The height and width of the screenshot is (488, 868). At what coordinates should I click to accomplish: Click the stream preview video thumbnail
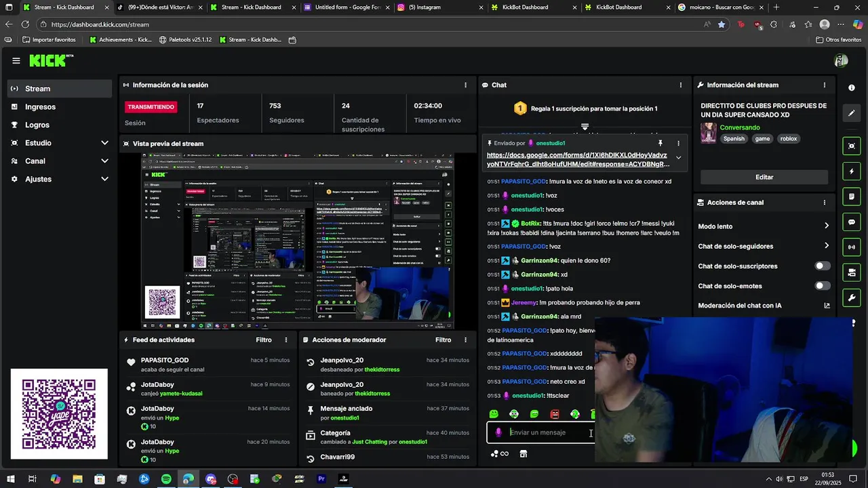tap(298, 241)
